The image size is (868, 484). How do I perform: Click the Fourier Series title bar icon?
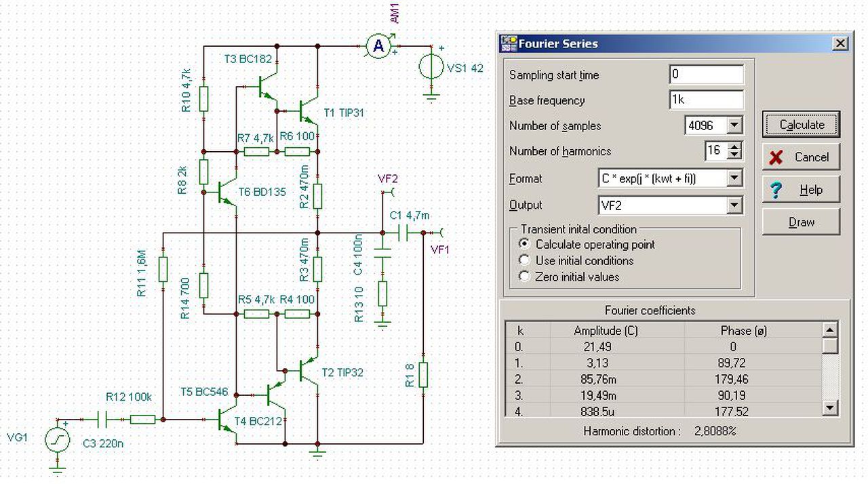508,43
